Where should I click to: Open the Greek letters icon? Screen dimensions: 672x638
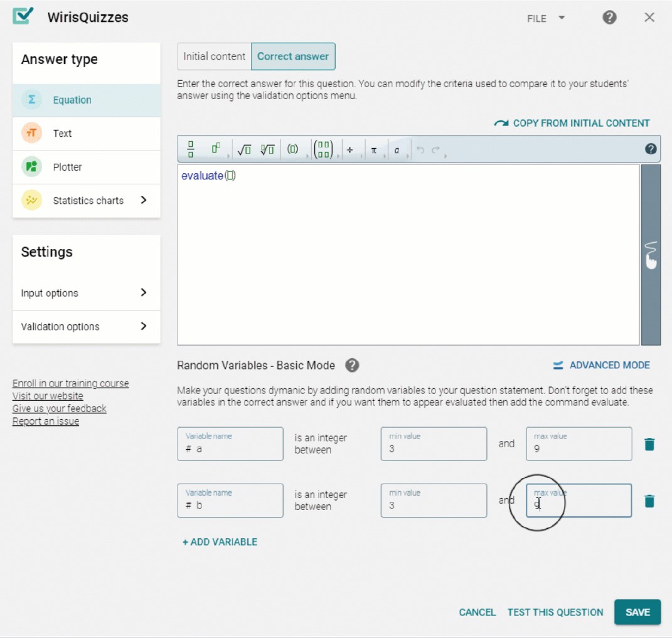[398, 149]
